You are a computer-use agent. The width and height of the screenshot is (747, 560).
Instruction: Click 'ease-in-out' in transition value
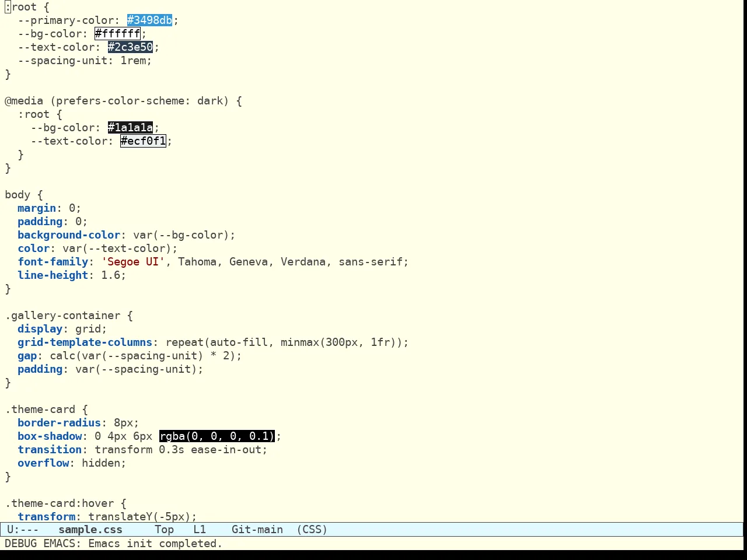click(226, 450)
